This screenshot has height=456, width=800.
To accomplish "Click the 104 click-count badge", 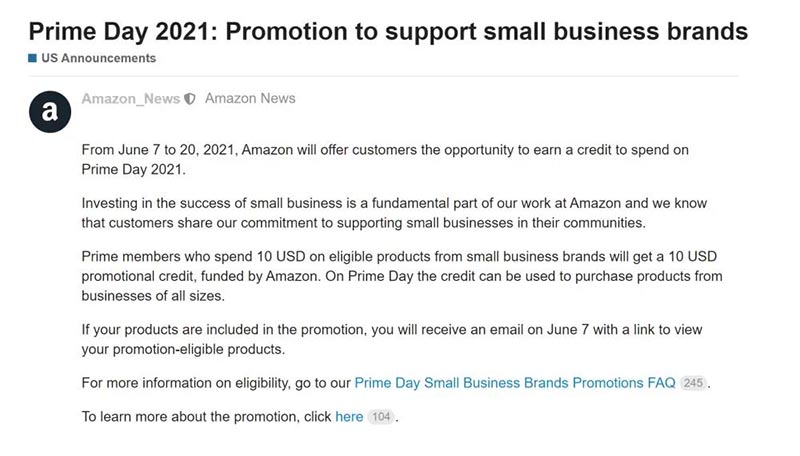I will (x=381, y=416).
